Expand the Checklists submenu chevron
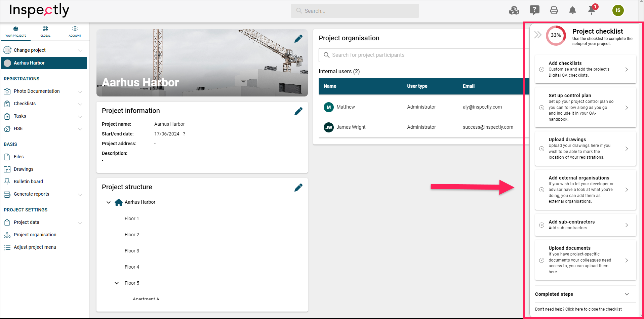Screen dimensions: 644x319 80,104
